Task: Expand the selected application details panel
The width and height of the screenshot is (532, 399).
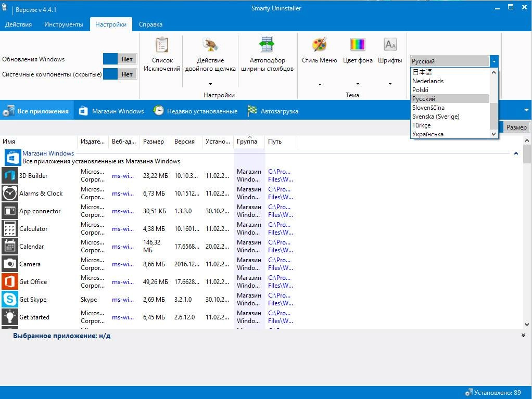Action: [523, 335]
